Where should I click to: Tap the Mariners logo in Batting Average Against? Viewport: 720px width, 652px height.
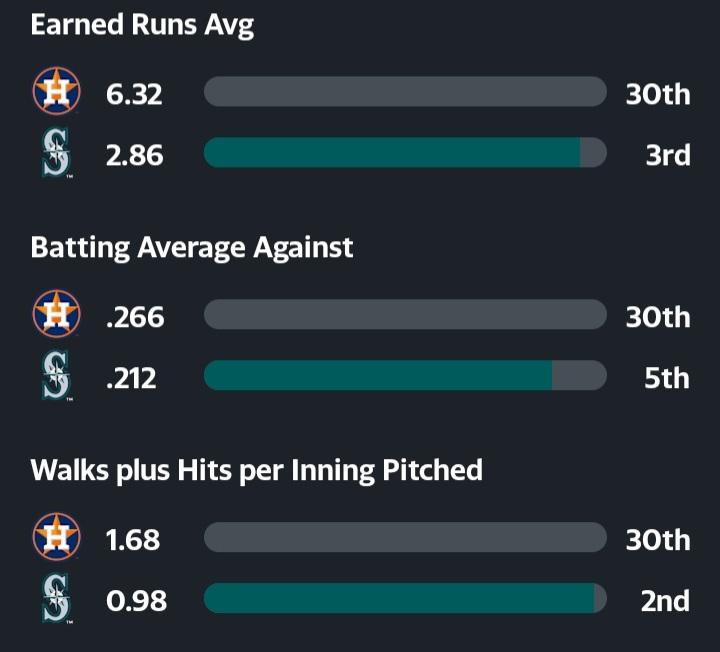56,376
